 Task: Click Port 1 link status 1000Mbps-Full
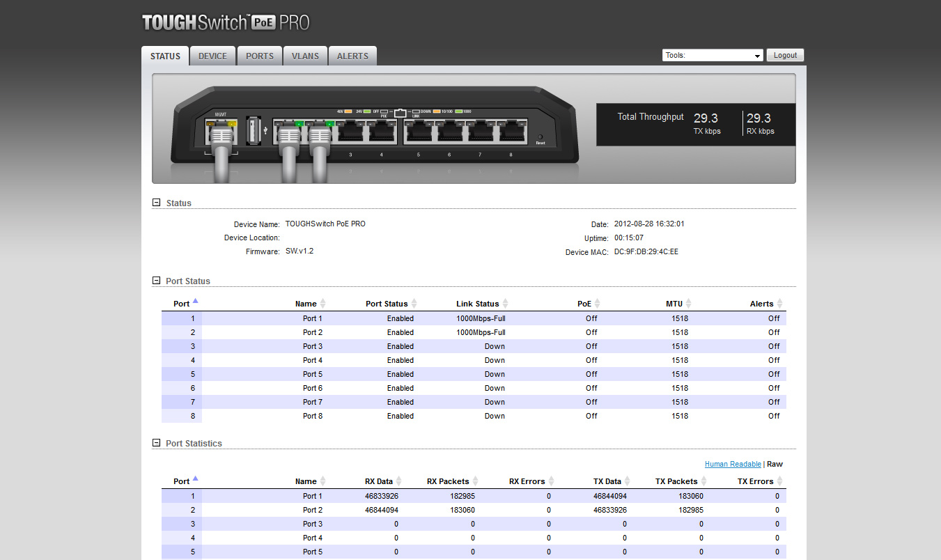click(481, 318)
